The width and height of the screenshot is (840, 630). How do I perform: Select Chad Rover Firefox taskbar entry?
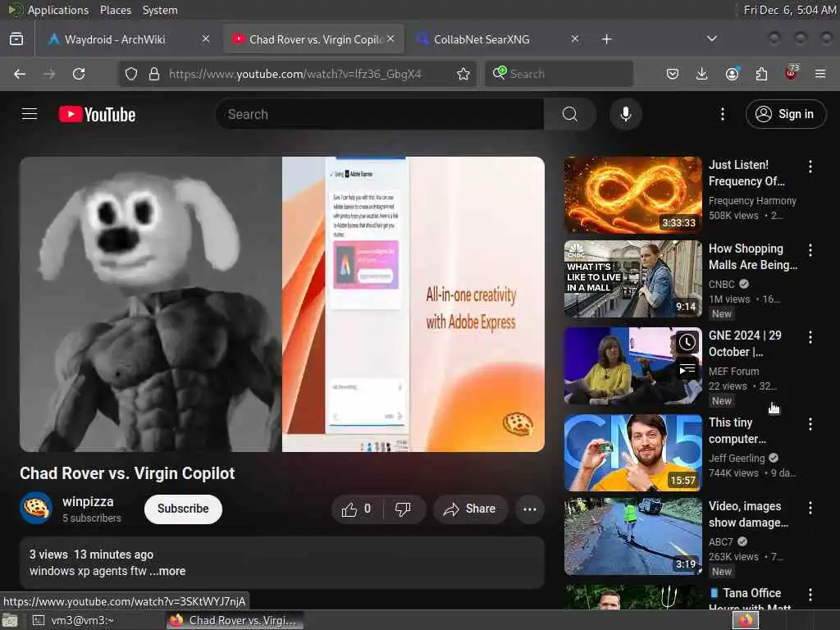(x=234, y=620)
